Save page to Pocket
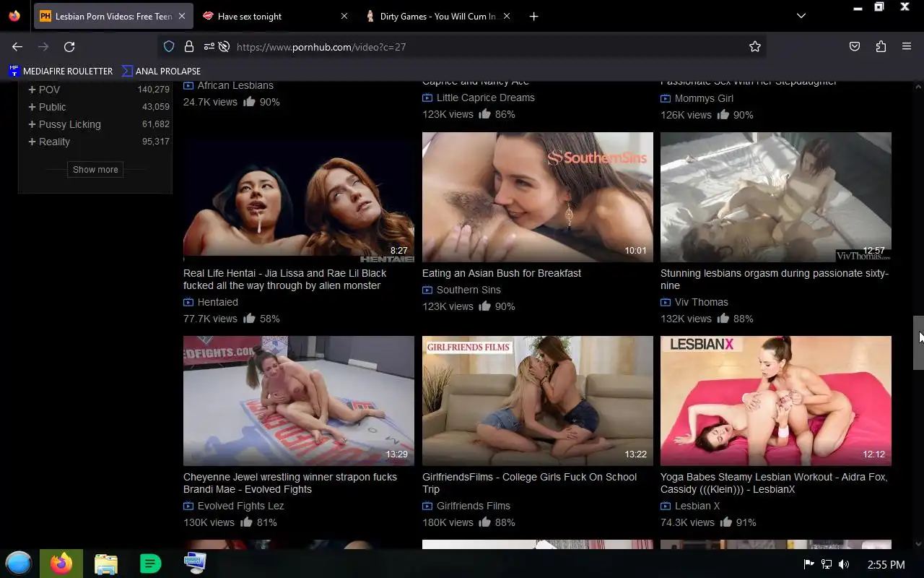Image resolution: width=924 pixels, height=578 pixels. pyautogui.click(x=855, y=46)
